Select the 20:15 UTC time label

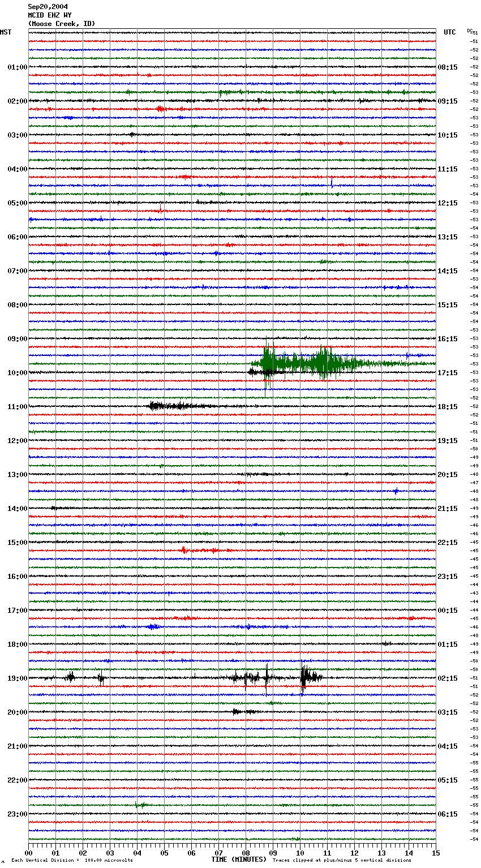(448, 475)
